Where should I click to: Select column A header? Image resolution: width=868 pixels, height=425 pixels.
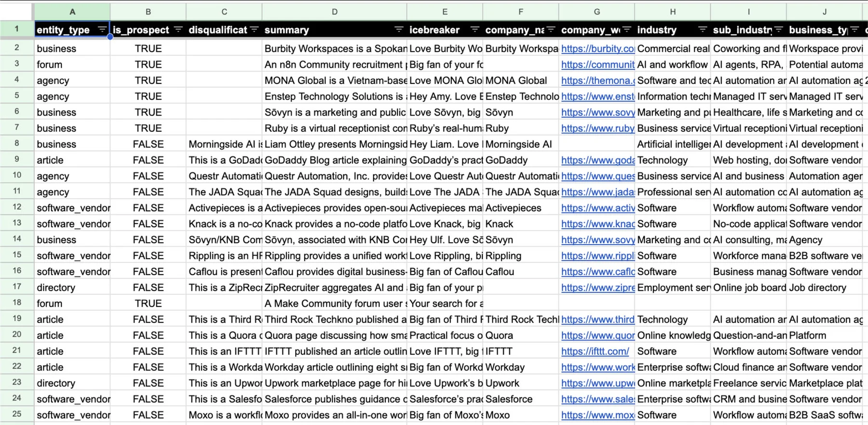tap(72, 12)
